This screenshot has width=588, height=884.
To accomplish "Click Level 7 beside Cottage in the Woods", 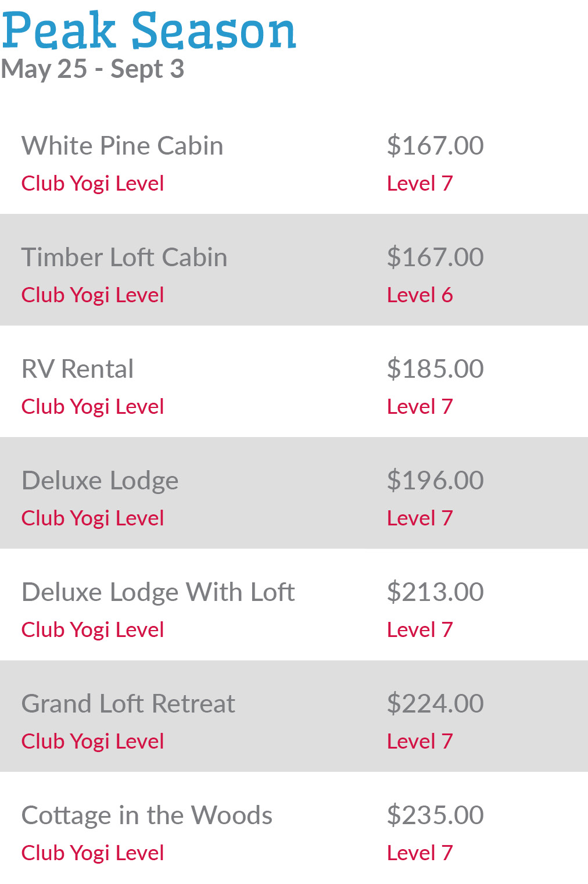I will point(420,853).
